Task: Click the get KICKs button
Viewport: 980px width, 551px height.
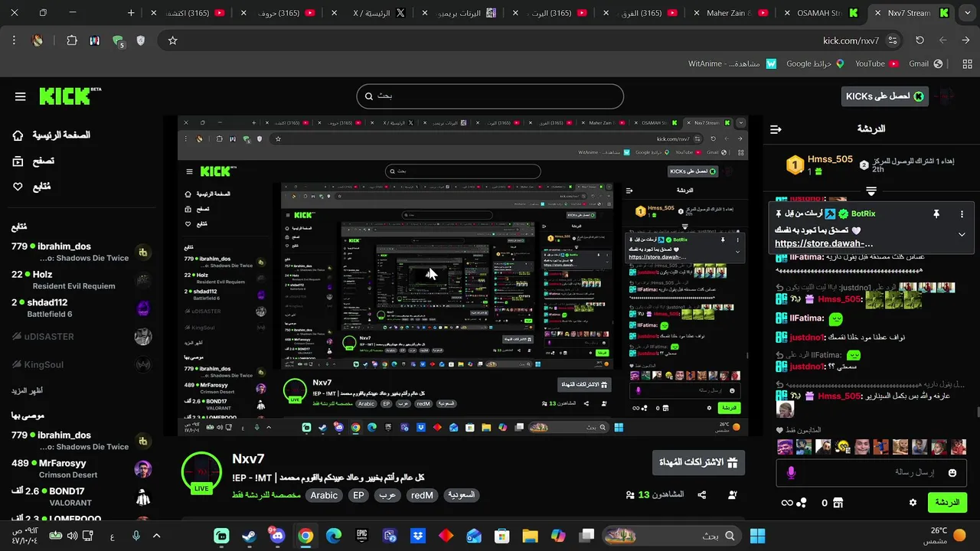Action: (x=884, y=96)
